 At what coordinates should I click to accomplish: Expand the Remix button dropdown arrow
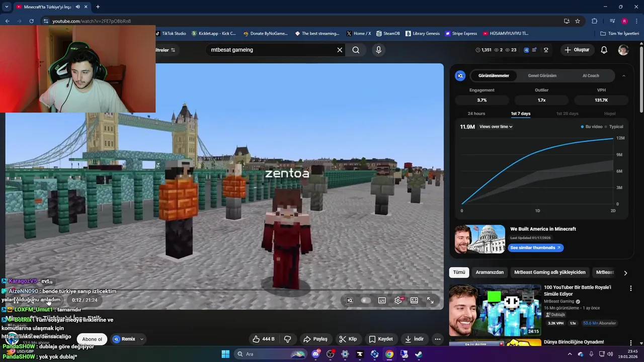coord(142,339)
